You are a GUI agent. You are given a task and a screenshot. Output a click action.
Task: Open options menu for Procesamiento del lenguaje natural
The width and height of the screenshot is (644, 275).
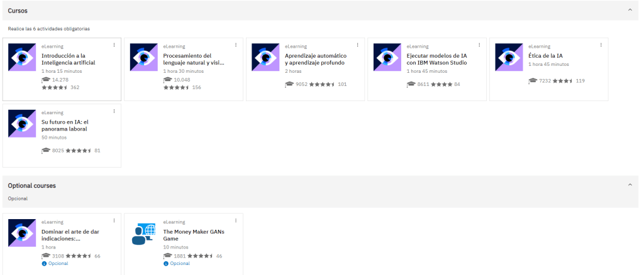point(236,45)
